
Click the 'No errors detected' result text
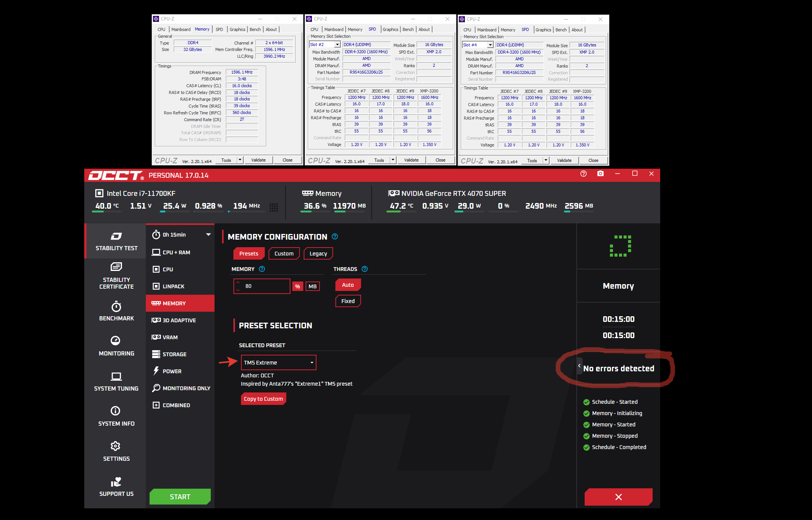click(x=619, y=368)
